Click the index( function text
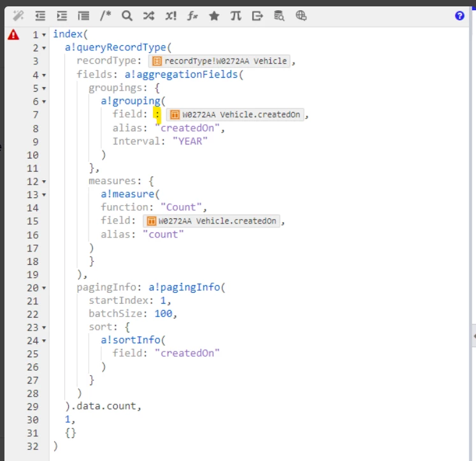Image resolution: width=476 pixels, height=461 pixels. pos(71,34)
